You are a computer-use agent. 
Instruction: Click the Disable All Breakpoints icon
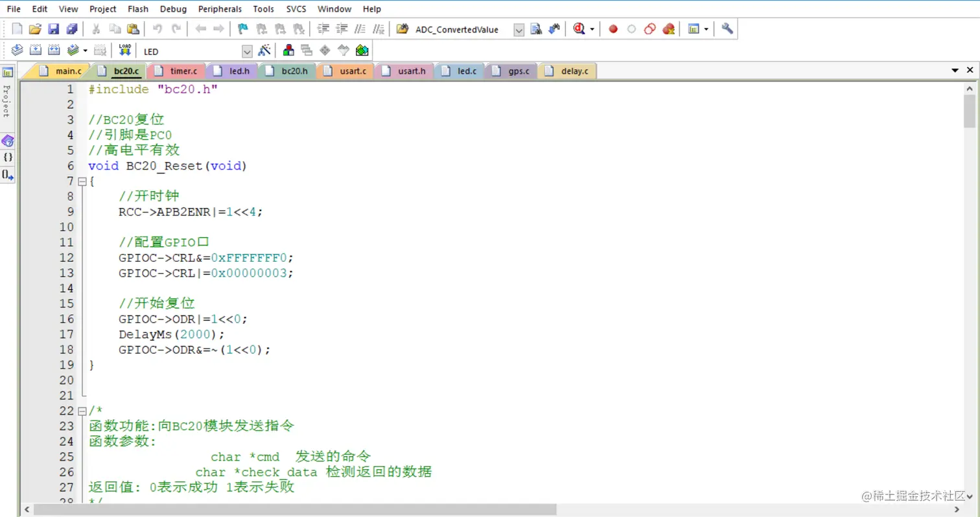(x=650, y=29)
